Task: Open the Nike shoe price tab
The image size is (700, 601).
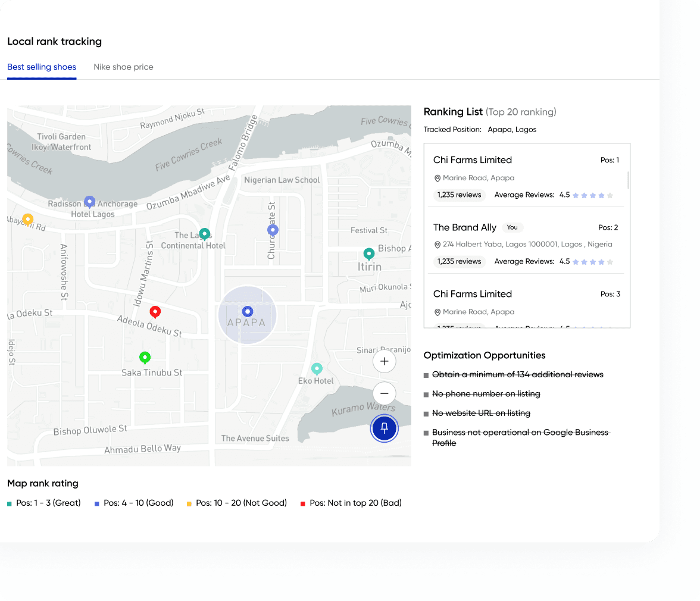Action: coord(123,67)
